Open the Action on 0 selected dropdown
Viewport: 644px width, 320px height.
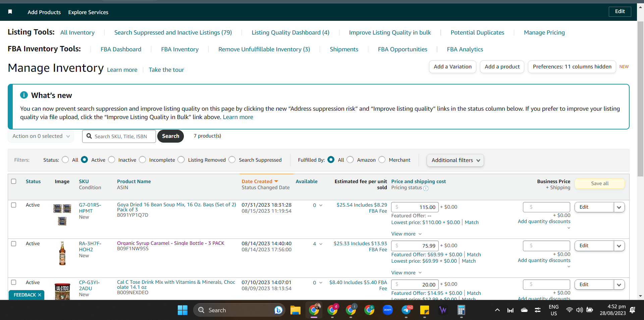(x=41, y=136)
